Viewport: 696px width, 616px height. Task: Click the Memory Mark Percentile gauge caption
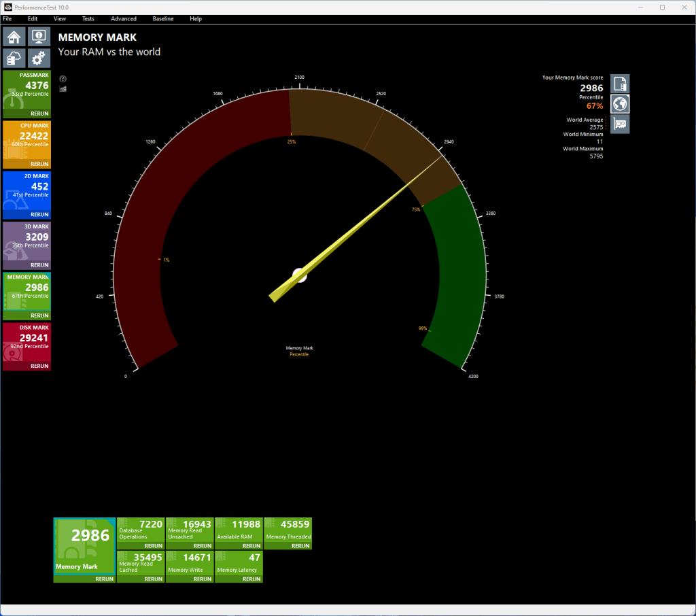[299, 351]
